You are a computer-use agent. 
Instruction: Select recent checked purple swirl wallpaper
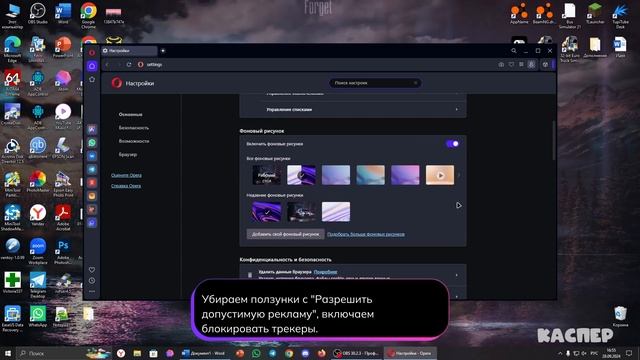click(x=267, y=212)
